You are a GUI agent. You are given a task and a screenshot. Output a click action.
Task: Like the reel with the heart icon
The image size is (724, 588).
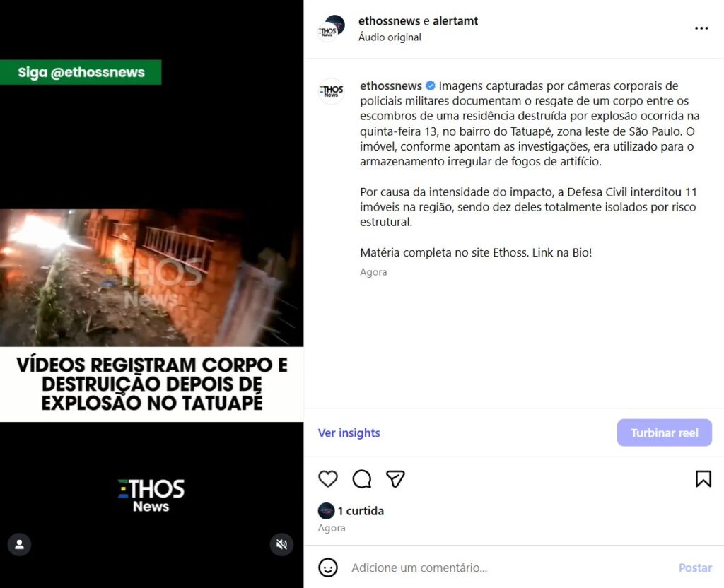coord(328,478)
